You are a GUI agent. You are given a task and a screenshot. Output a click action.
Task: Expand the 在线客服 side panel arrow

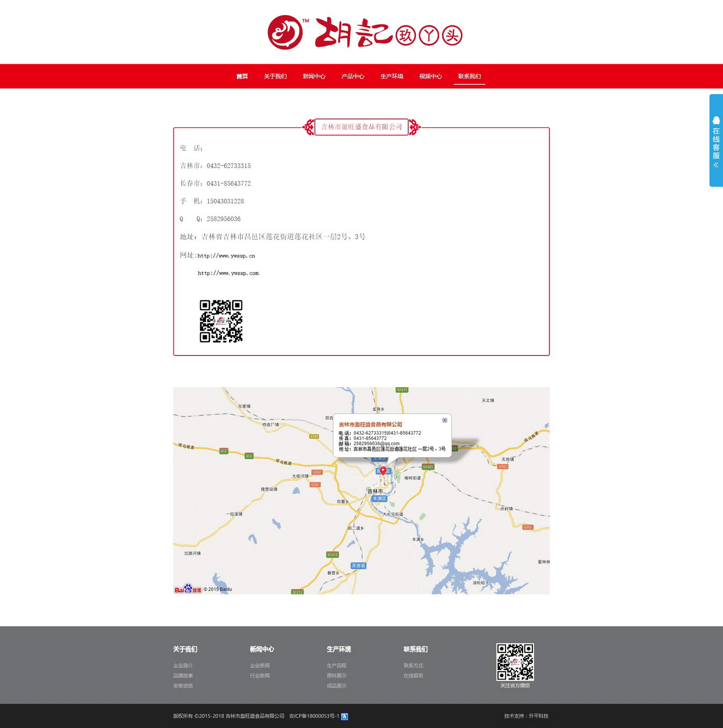coord(716,165)
